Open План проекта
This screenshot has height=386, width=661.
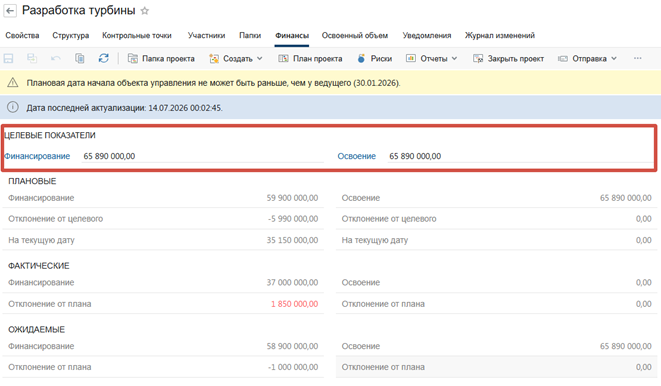coord(310,59)
